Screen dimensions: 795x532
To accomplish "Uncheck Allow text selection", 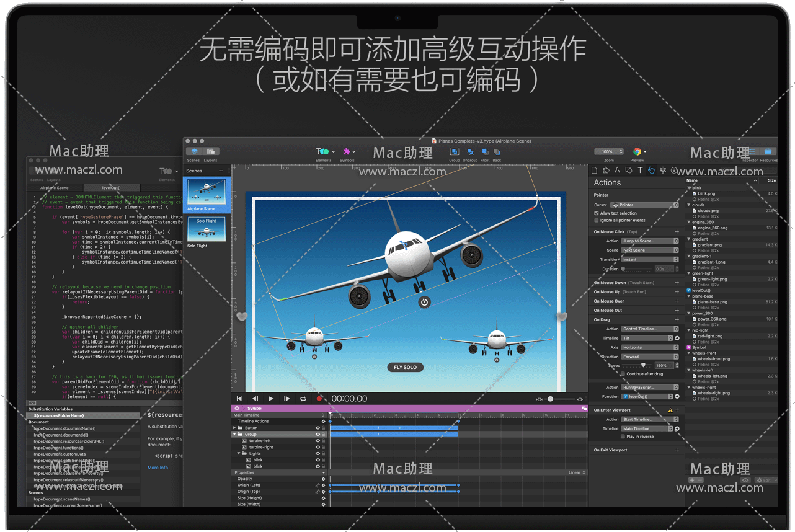I will 597,213.
